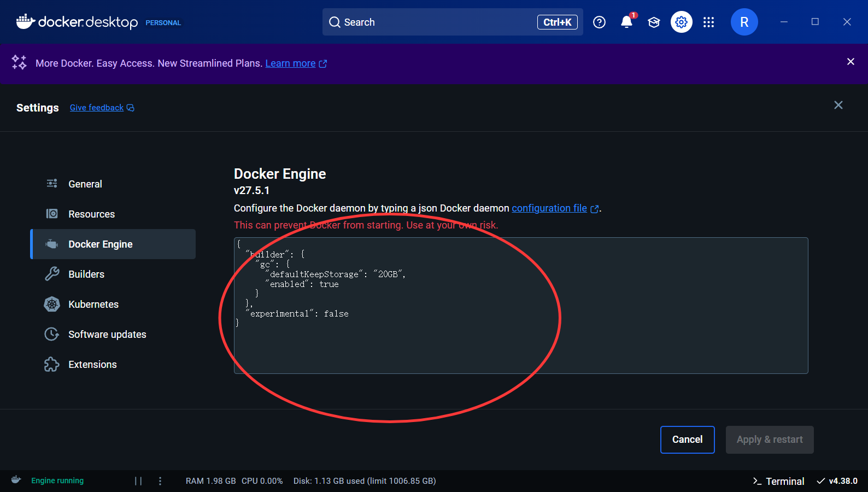This screenshot has height=492, width=868.
Task: Click the Cancel button
Action: point(687,440)
